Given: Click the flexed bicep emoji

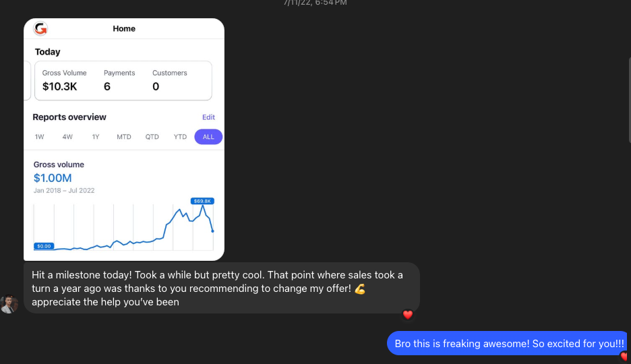Looking at the screenshot, I should click(360, 289).
